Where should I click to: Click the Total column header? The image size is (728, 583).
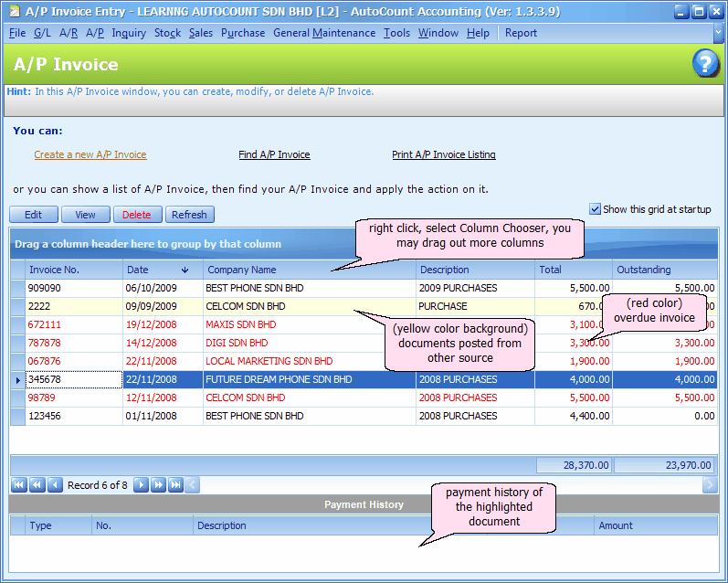[x=574, y=270]
